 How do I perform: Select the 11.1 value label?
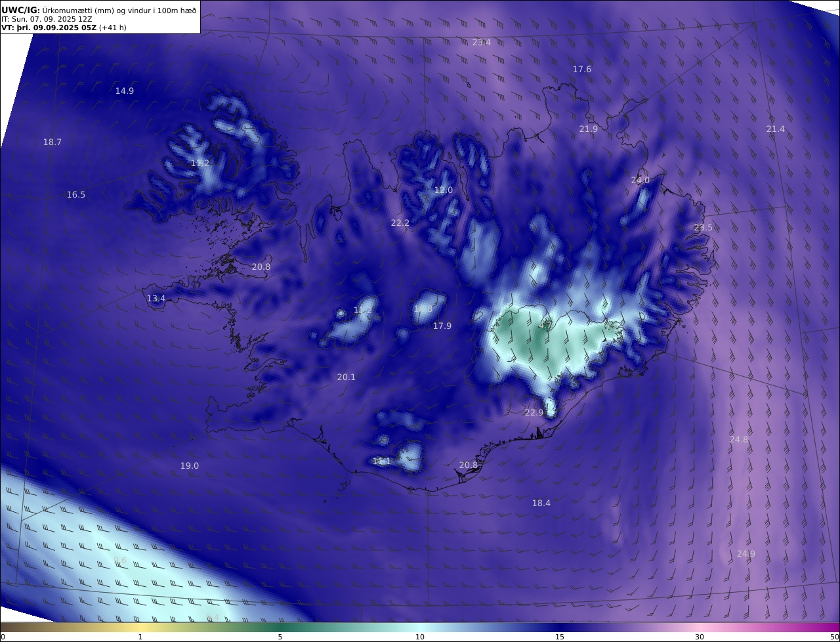click(382, 461)
